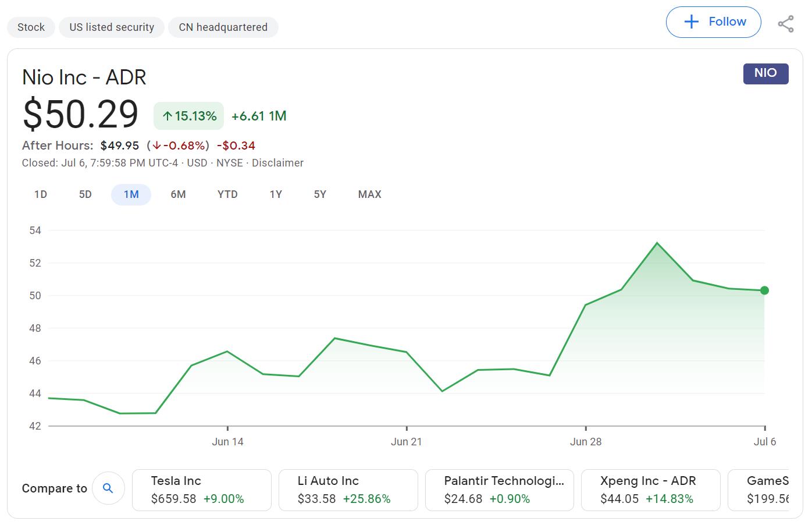
Task: Open the YTD chart tab
Action: click(x=227, y=194)
